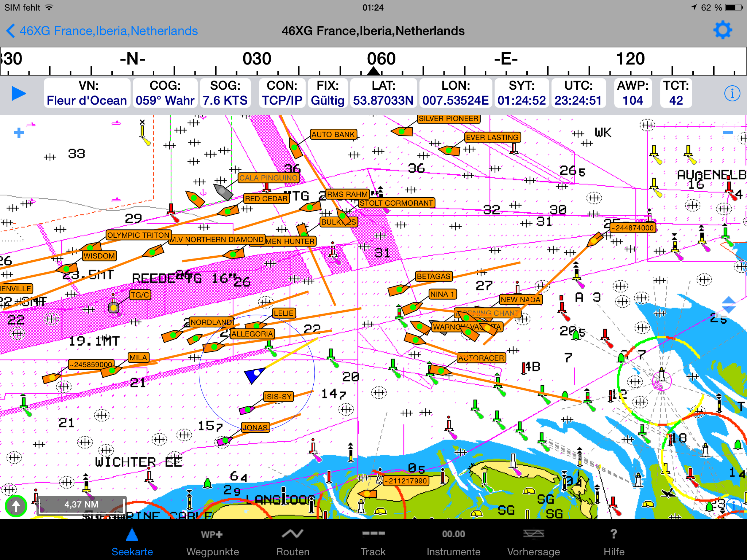Open the info circle in data bar
747x560 pixels.
point(732,93)
